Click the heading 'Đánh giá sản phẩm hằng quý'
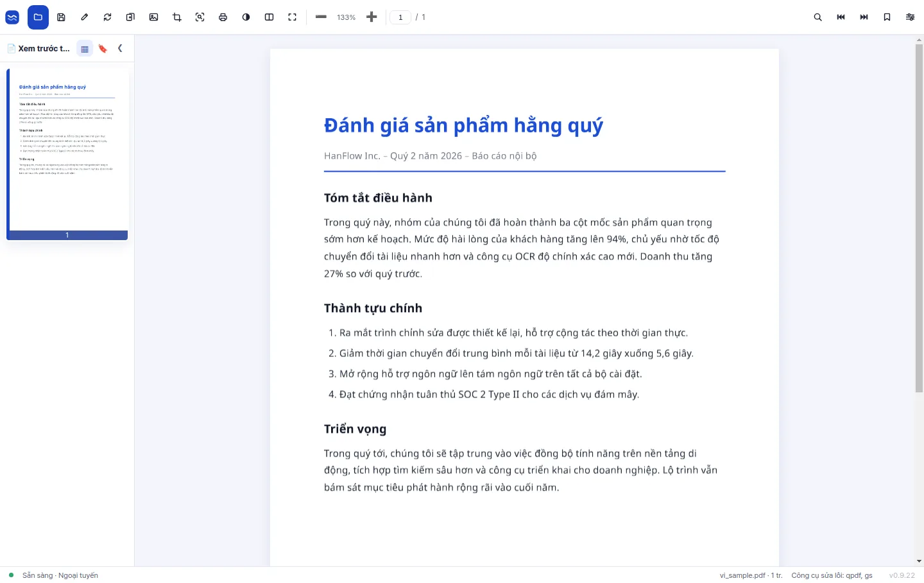This screenshot has height=583, width=924. [463, 125]
